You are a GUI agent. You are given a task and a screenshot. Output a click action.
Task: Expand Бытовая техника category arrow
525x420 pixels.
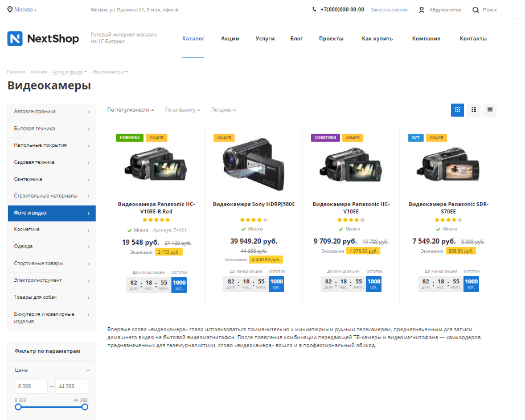click(88, 129)
